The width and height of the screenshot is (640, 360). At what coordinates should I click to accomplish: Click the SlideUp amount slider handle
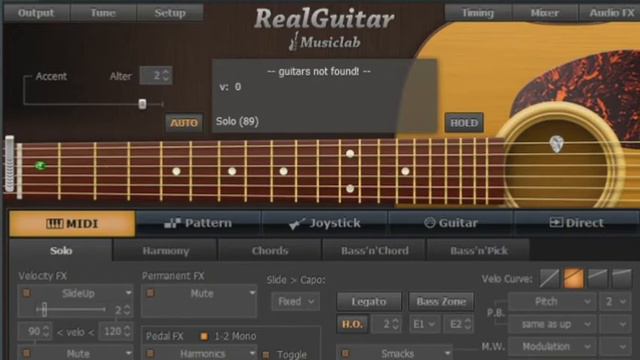pos(44,310)
